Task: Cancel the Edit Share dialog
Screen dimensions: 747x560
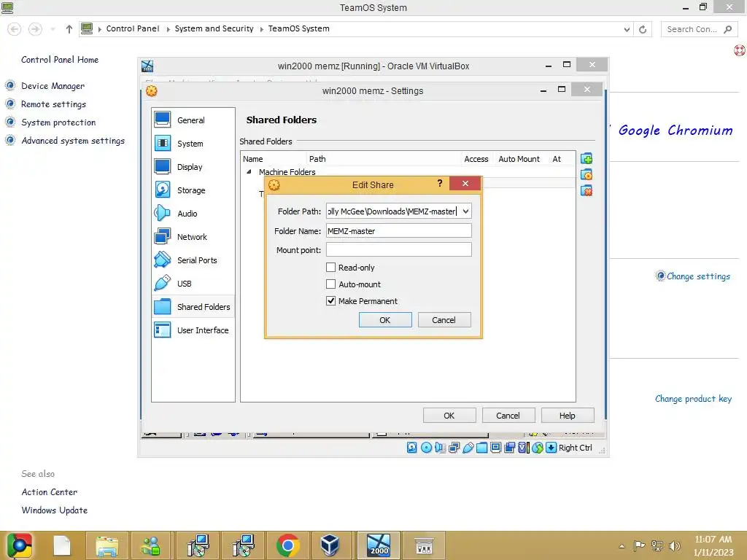Action: click(x=444, y=320)
